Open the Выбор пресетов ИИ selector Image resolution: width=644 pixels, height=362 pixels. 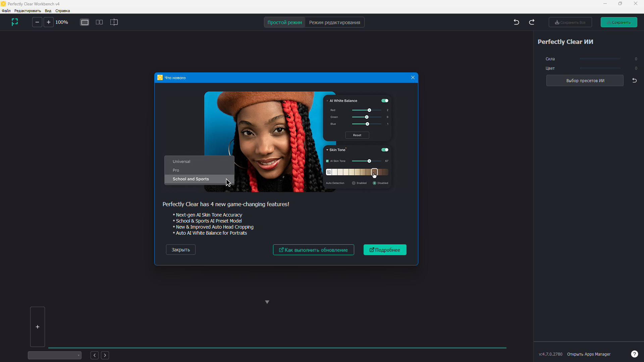point(585,80)
